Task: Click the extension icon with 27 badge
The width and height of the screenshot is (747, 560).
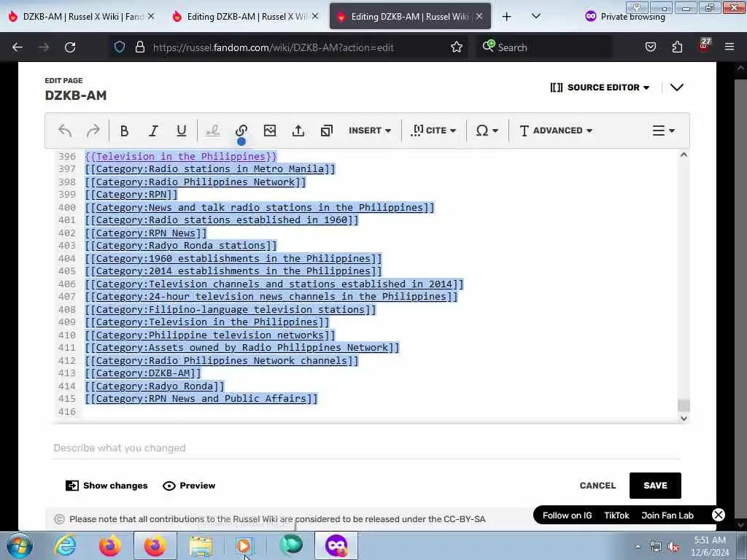Action: click(704, 46)
